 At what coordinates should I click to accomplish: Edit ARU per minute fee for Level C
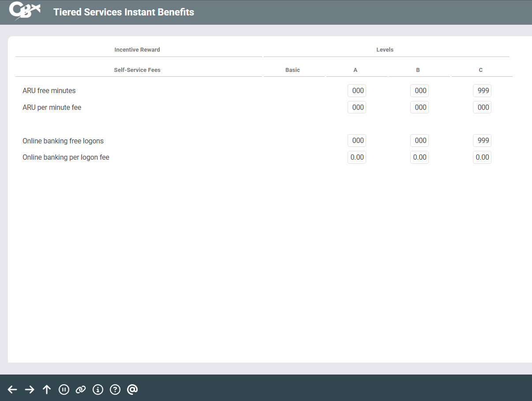click(482, 108)
